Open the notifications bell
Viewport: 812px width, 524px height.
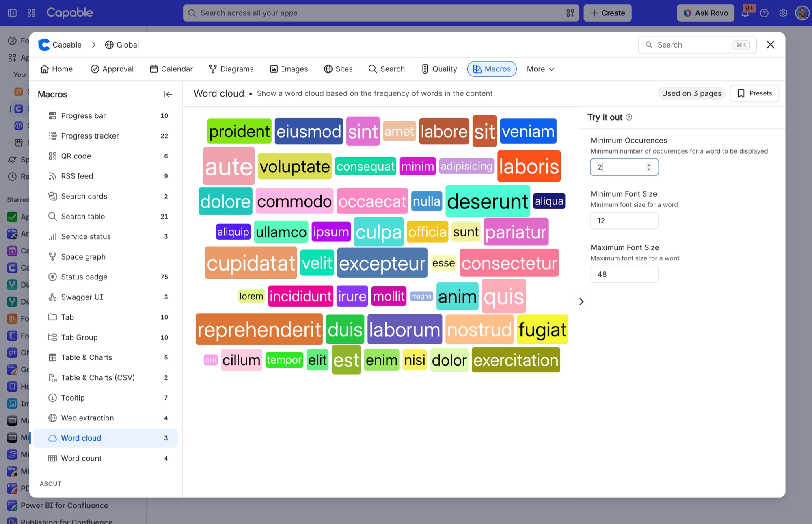tap(745, 13)
